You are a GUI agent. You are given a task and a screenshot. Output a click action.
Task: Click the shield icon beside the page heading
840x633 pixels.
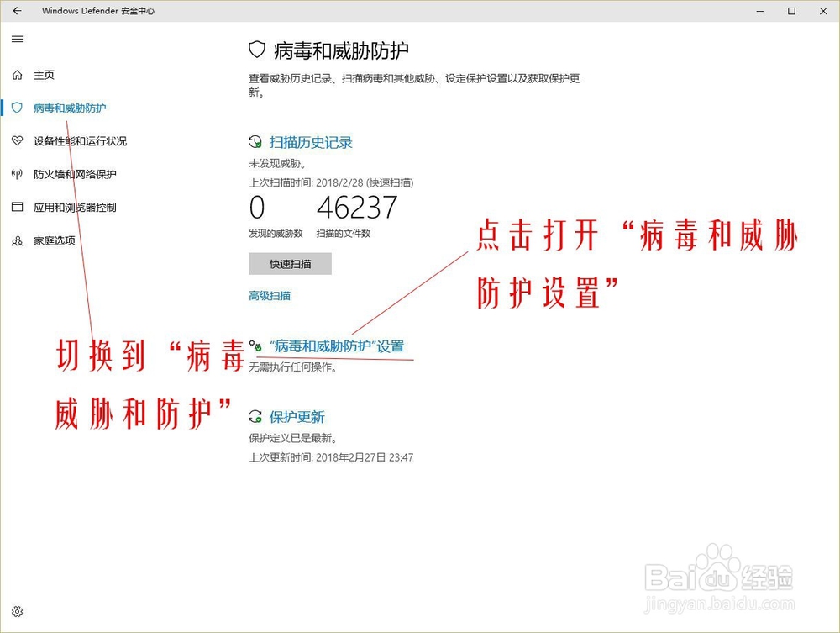(257, 50)
